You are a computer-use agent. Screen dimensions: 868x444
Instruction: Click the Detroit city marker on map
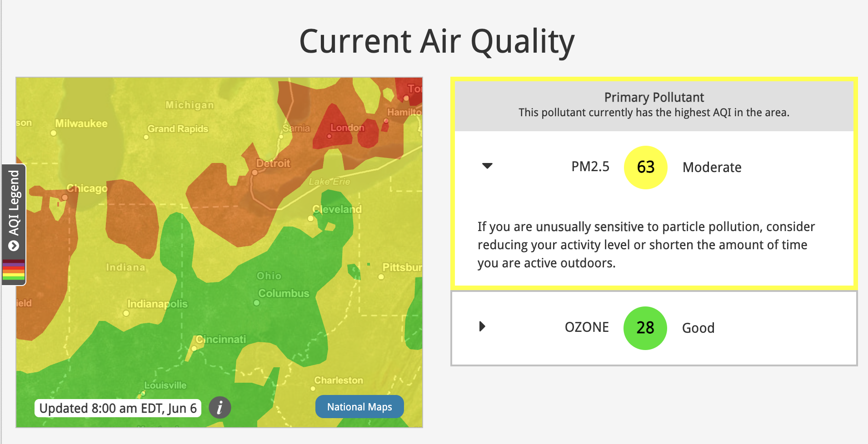coord(254,173)
